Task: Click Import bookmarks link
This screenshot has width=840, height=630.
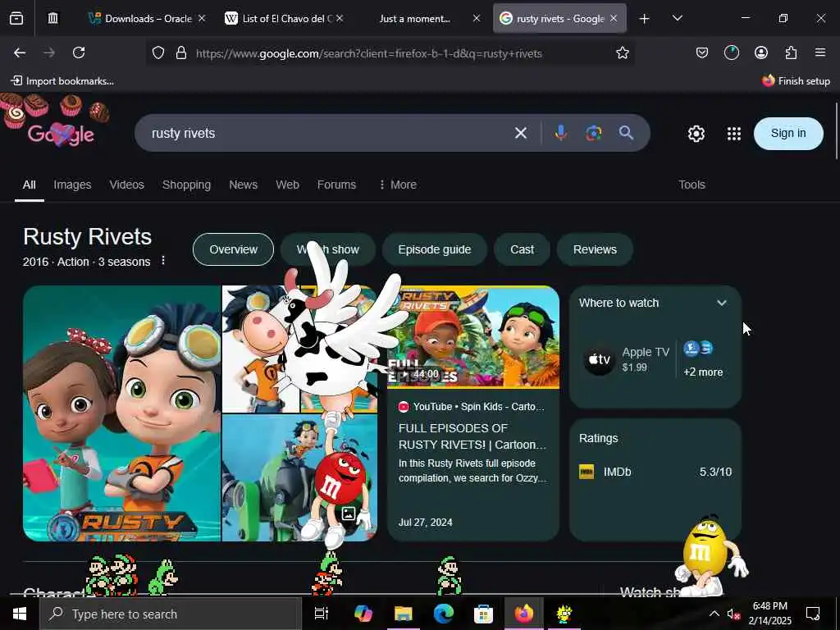Action: point(62,81)
